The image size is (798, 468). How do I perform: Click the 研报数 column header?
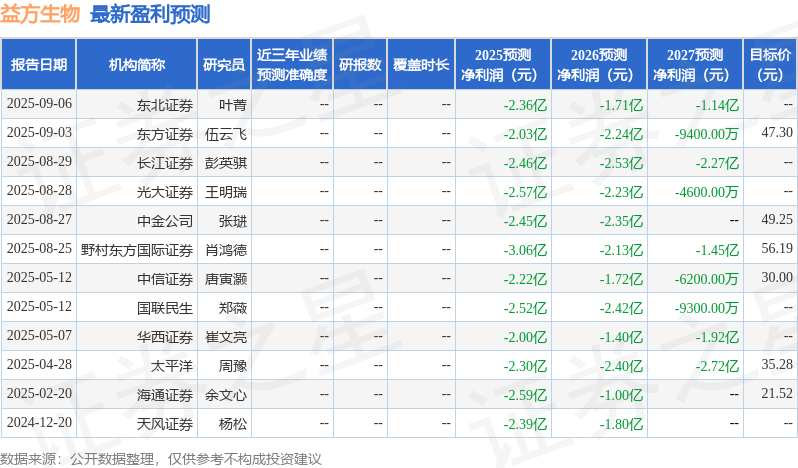coord(360,65)
